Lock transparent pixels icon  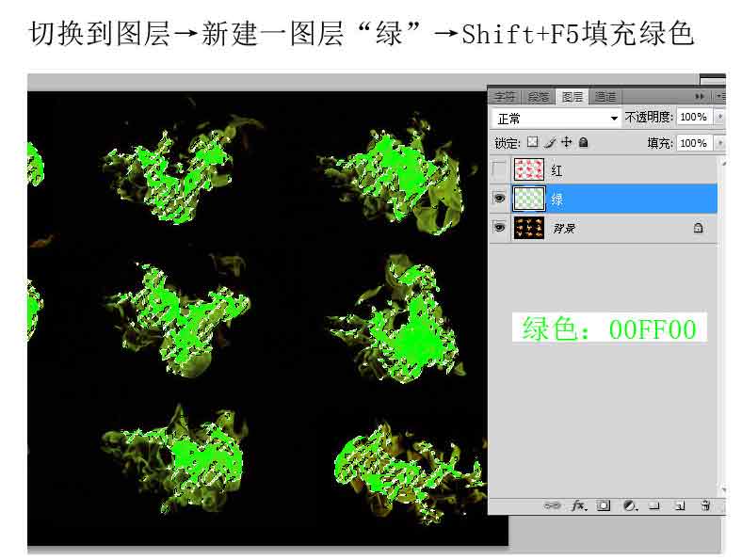[533, 142]
